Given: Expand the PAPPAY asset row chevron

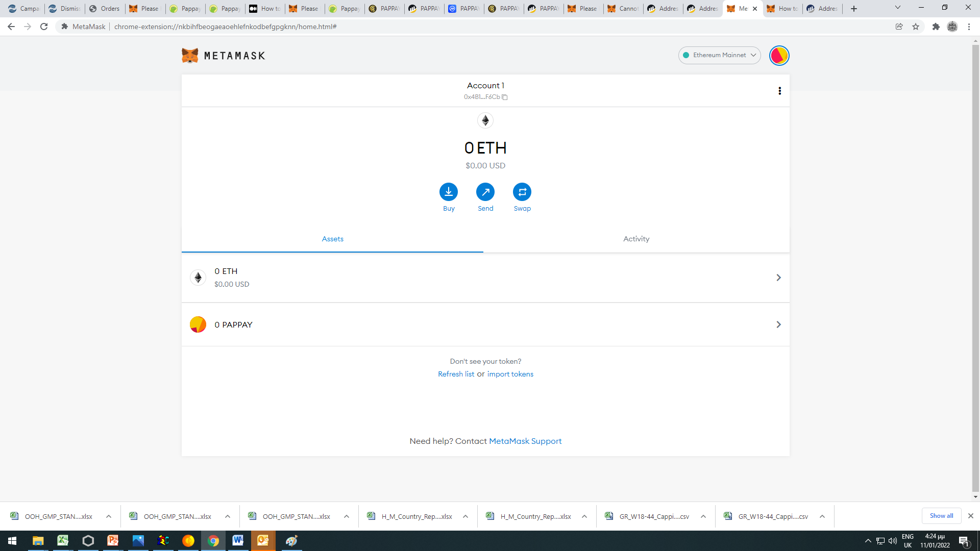Looking at the screenshot, I should pyautogui.click(x=778, y=324).
